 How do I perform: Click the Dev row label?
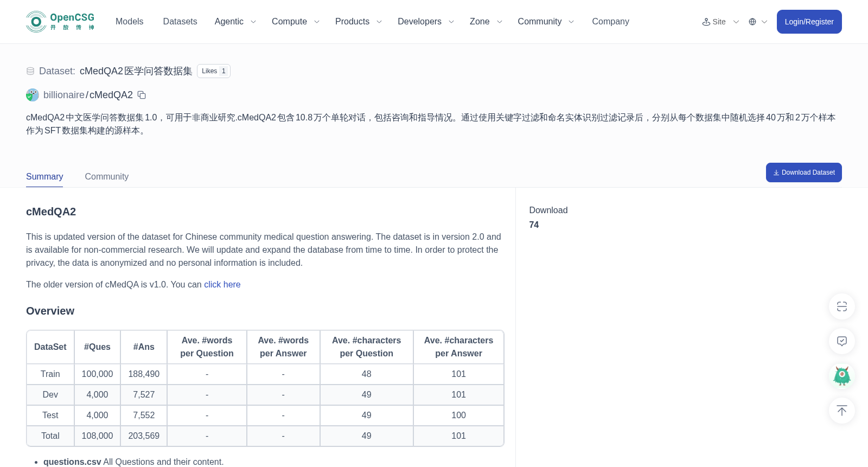tap(50, 395)
